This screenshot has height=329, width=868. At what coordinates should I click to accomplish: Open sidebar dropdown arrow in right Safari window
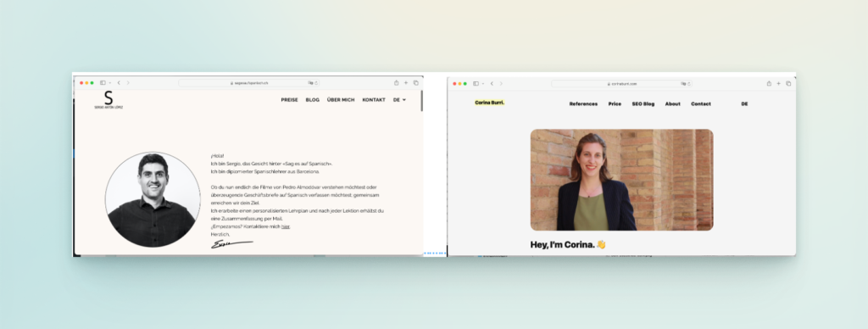coord(482,84)
